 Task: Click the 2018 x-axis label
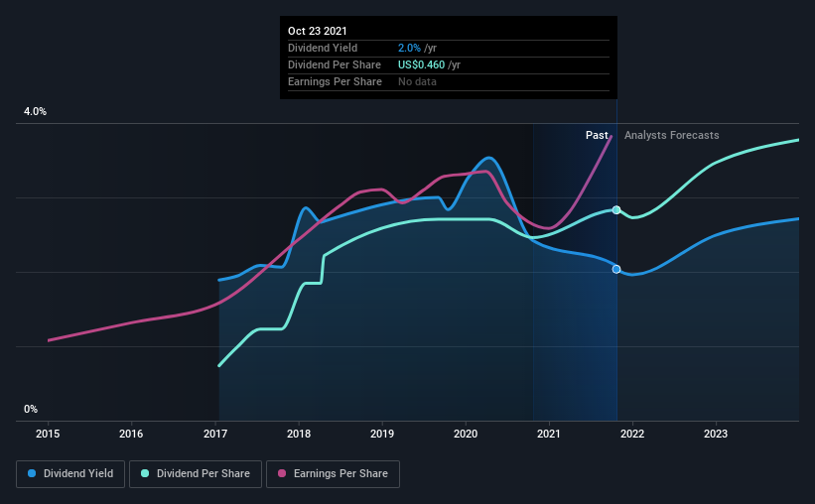click(x=299, y=434)
